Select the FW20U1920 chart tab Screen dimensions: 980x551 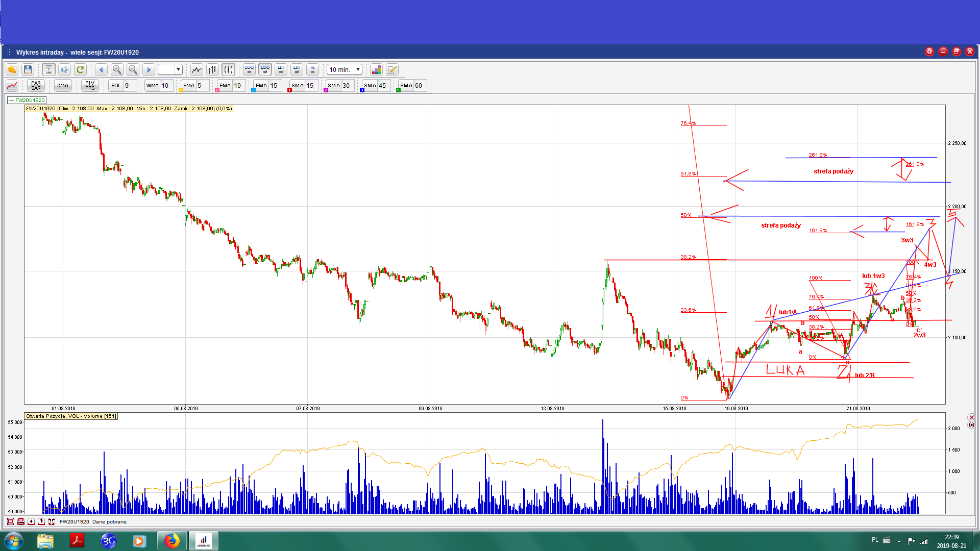click(x=27, y=100)
